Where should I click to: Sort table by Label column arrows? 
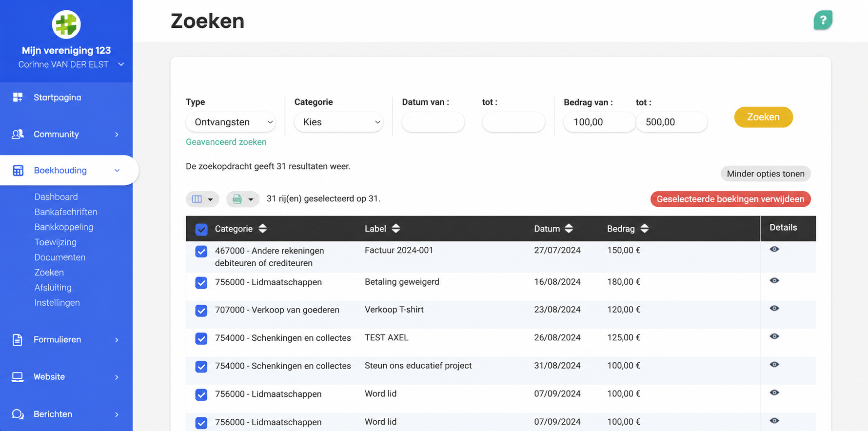(x=396, y=228)
